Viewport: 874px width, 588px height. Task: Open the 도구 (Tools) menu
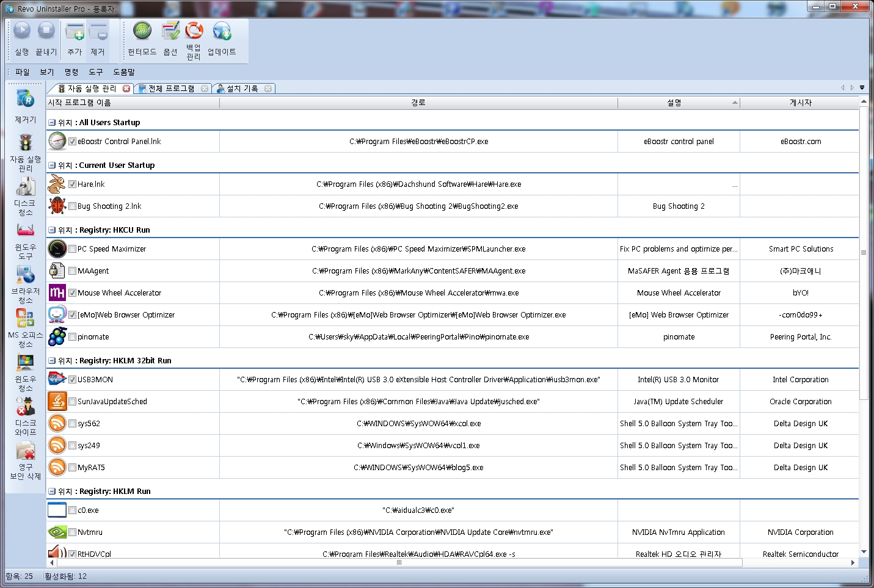(96, 72)
